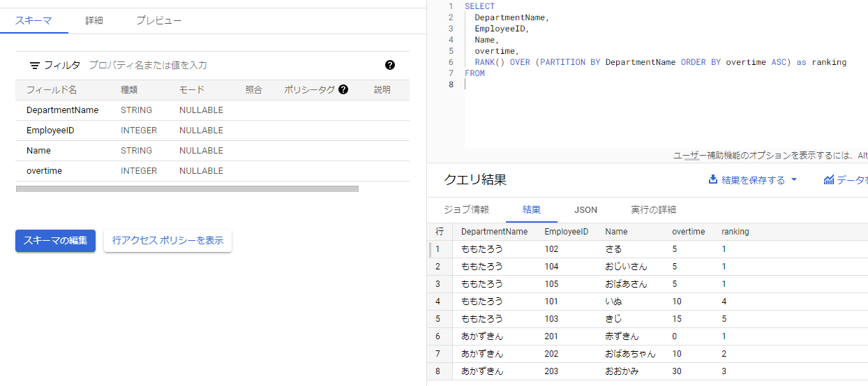Switch to the 詳細 tab

pos(94,20)
